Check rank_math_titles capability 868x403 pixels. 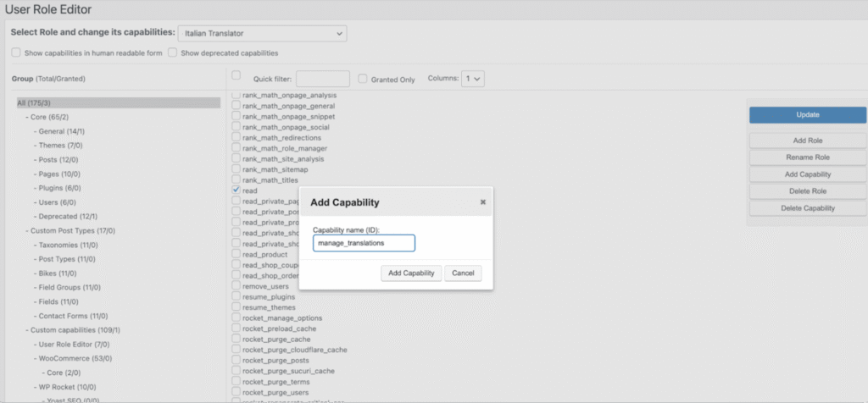[x=236, y=179]
